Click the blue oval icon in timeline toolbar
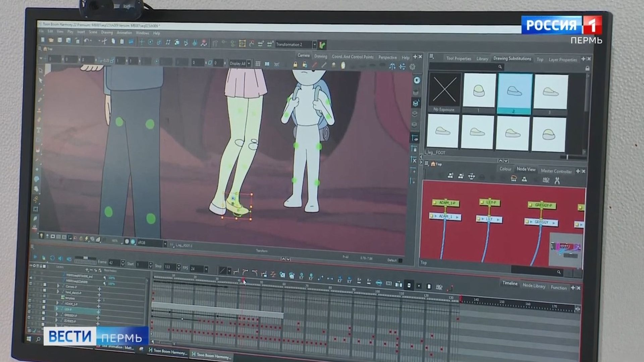The height and width of the screenshot is (362, 644). click(x=379, y=283)
